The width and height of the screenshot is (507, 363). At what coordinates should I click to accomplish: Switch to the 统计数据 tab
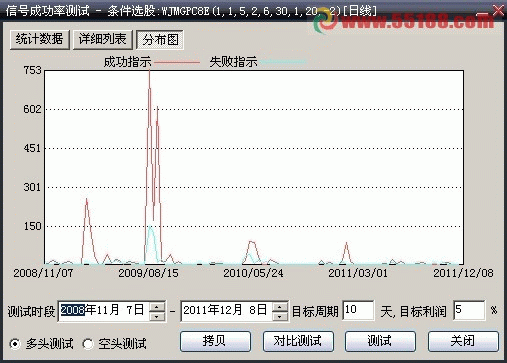click(40, 40)
